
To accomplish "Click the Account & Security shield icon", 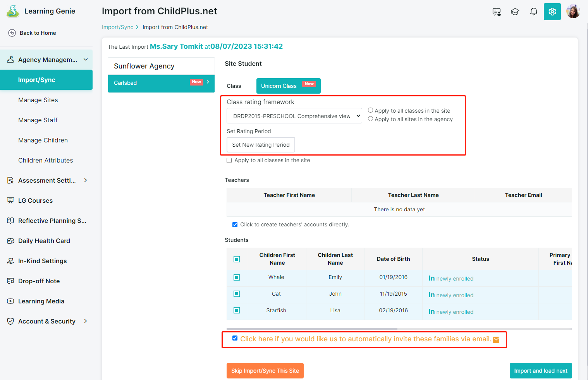I will [10, 321].
